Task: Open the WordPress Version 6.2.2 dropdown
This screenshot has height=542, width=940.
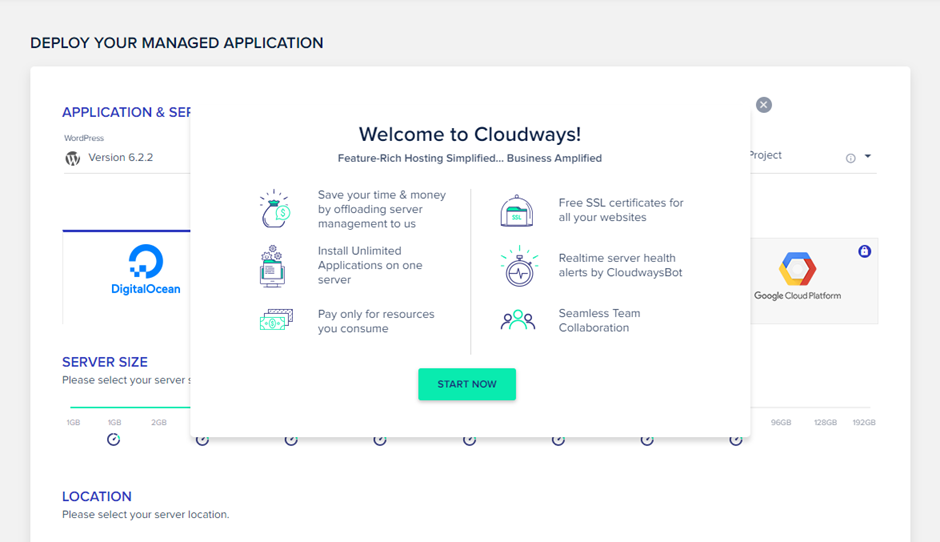Action: (120, 158)
